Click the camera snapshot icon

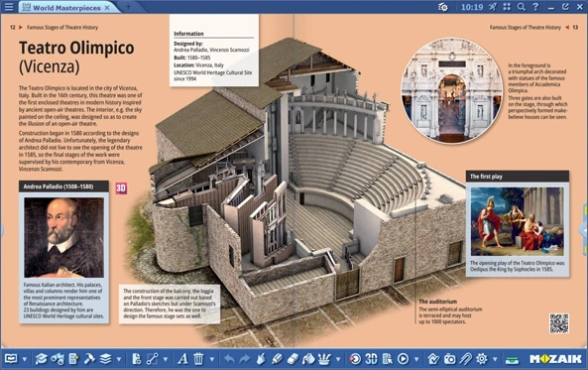449,359
